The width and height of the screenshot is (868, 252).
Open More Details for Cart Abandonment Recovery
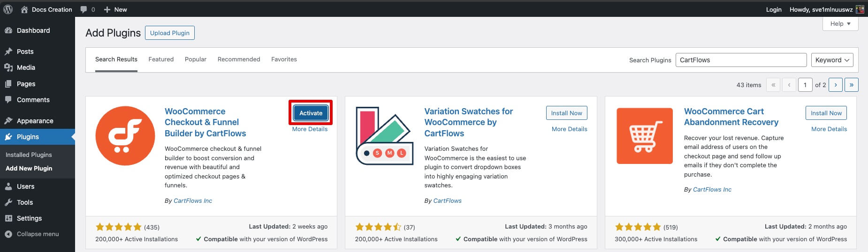tap(829, 129)
